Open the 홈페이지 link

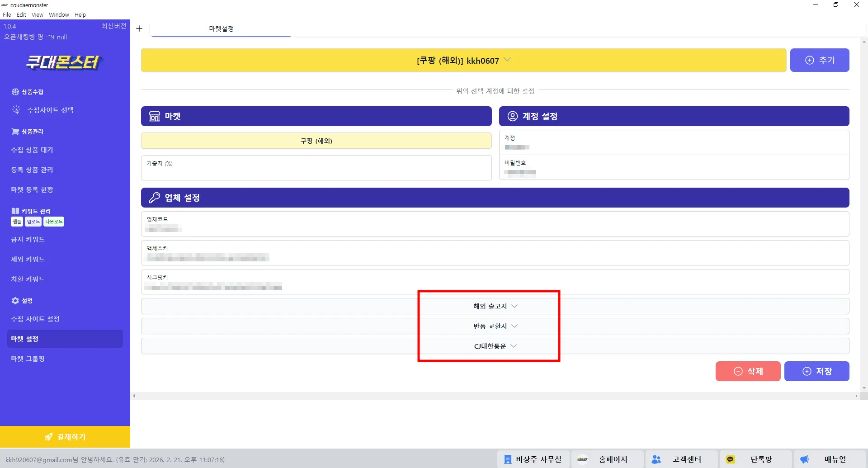click(x=607, y=459)
